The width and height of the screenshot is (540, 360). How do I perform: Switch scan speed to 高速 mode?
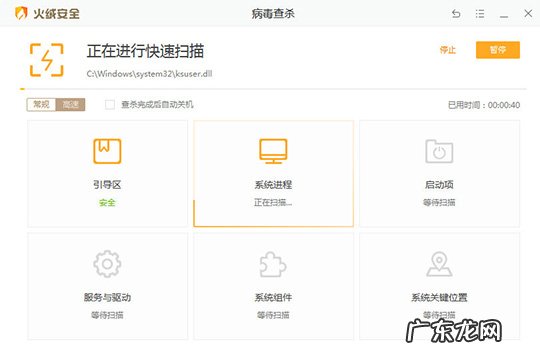(x=70, y=104)
